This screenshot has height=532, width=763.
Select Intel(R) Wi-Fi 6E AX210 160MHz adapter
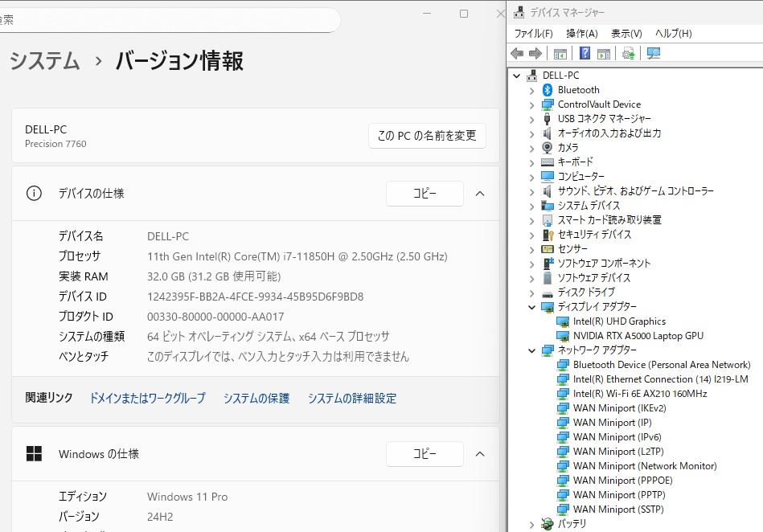tap(639, 394)
